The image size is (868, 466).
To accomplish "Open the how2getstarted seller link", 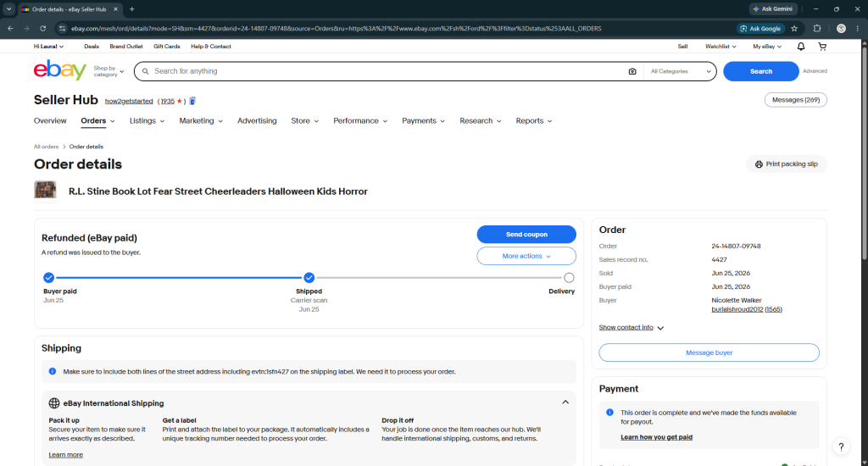I will (x=129, y=102).
